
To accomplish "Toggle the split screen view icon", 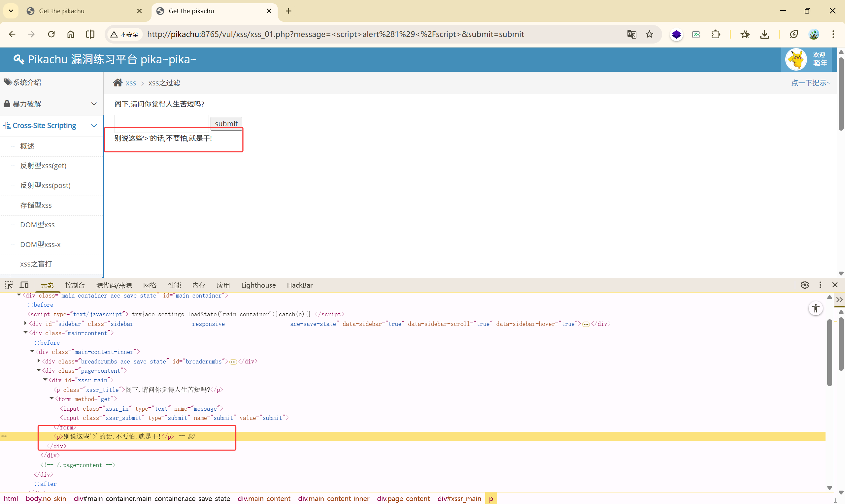I will (x=90, y=34).
